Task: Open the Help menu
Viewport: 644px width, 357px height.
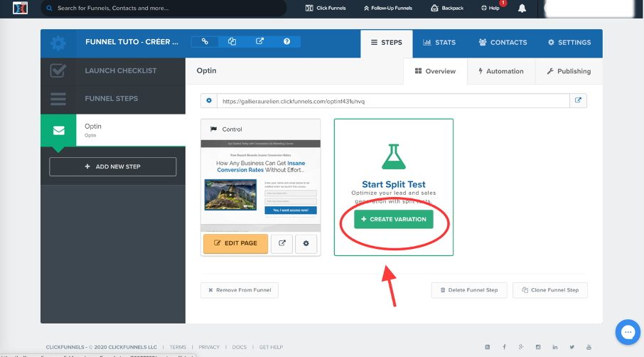Action: click(x=490, y=9)
